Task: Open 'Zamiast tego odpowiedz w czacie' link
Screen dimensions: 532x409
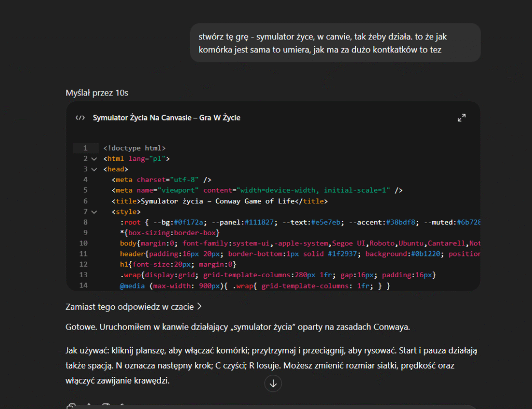Action: (134, 307)
